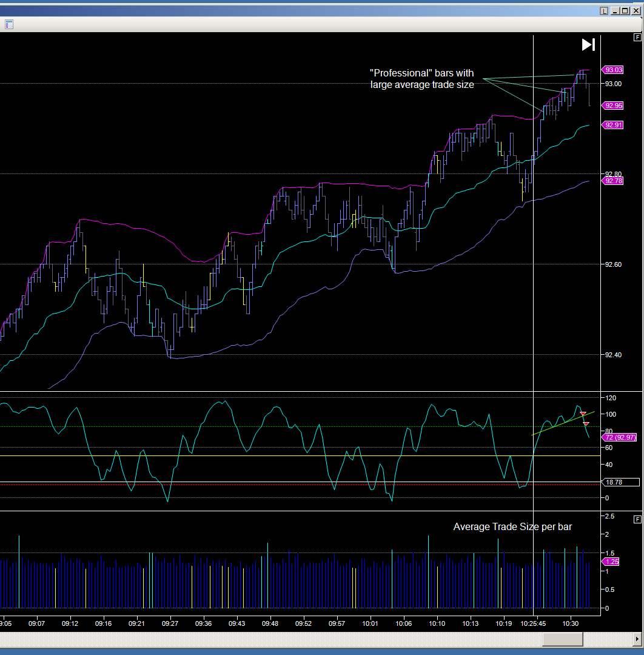Click the 10:10 time axis label

point(437,623)
